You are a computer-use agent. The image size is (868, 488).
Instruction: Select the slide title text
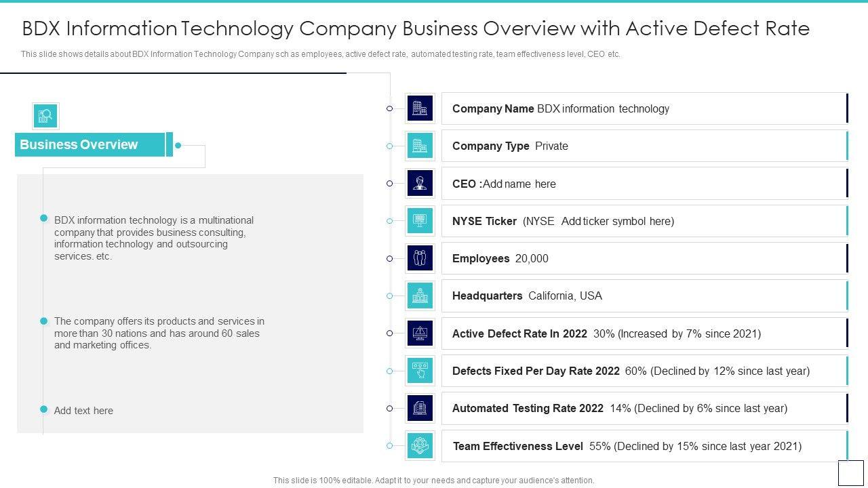[416, 28]
